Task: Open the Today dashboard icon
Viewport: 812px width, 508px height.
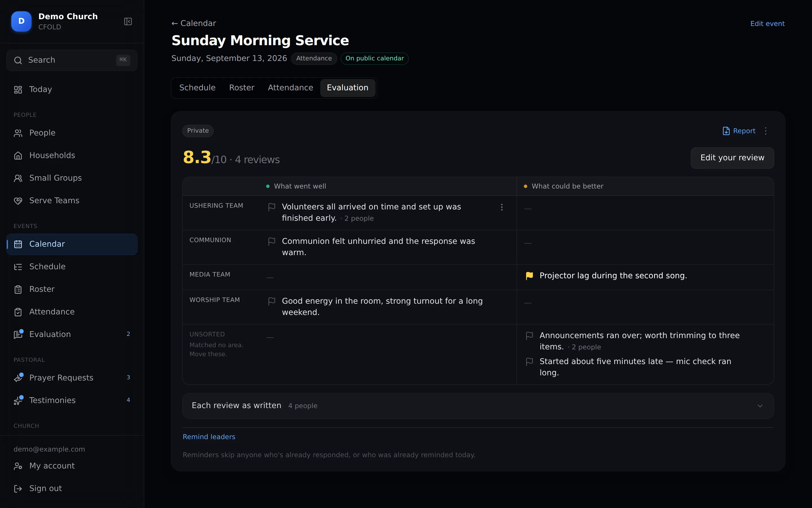Action: [x=18, y=90]
